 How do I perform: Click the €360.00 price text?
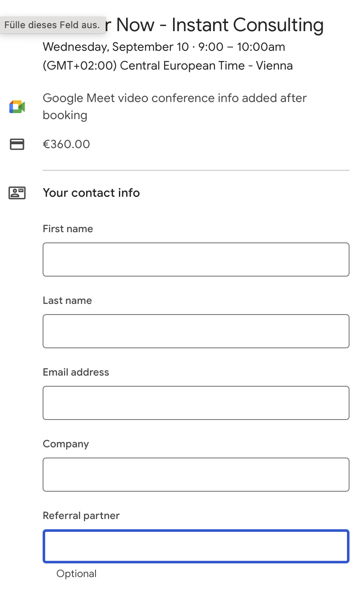[66, 144]
